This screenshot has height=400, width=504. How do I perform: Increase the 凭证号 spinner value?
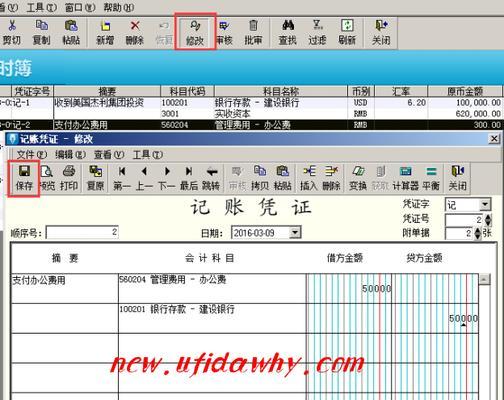click(x=488, y=217)
